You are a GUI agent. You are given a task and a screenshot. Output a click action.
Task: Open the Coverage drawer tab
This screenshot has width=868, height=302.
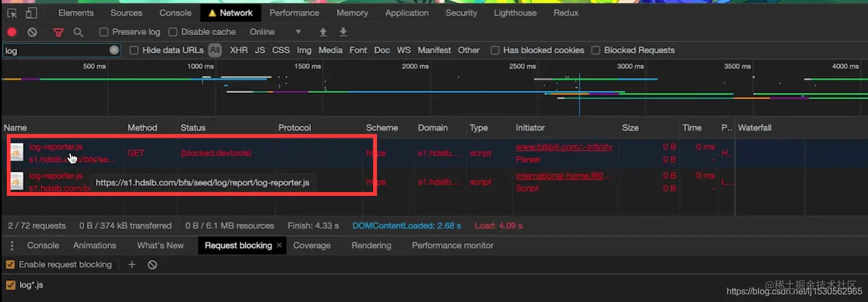coord(312,245)
